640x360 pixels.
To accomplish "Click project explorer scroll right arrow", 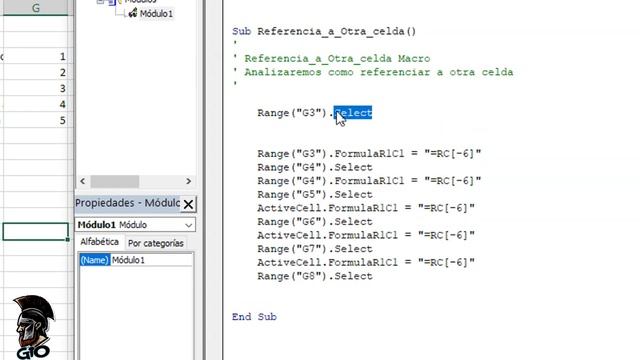I will [188, 181].
